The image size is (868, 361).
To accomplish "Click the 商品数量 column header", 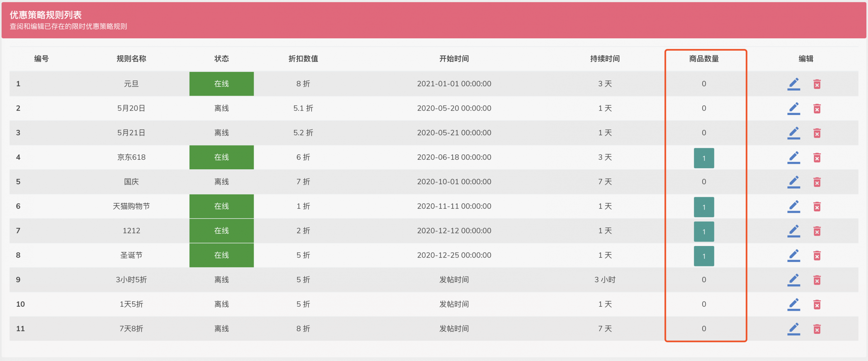I will tap(704, 59).
